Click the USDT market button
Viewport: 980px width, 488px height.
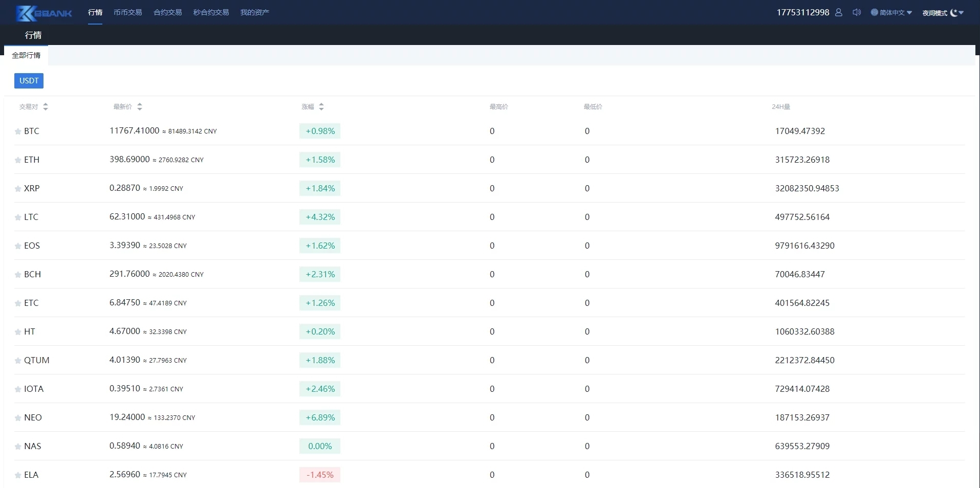click(29, 81)
